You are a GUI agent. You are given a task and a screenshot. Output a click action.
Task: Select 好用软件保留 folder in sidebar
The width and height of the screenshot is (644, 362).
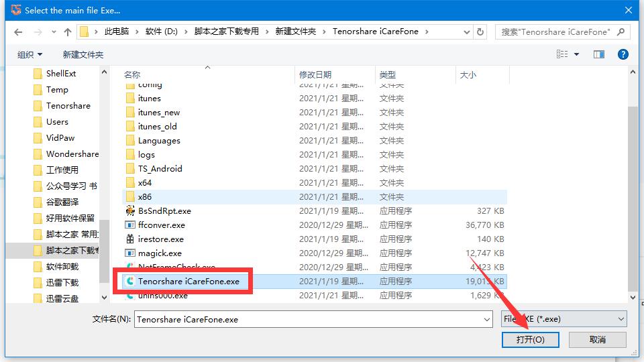tap(70, 218)
